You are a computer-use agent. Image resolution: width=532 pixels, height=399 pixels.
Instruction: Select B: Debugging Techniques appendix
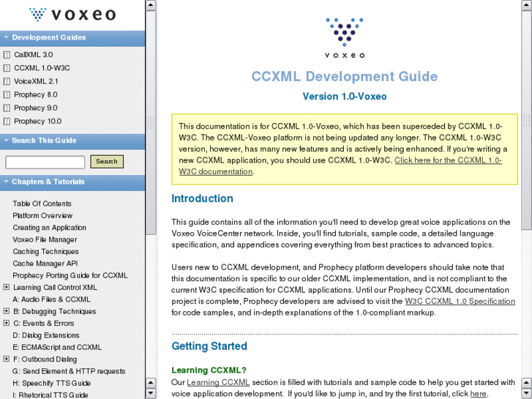55,311
